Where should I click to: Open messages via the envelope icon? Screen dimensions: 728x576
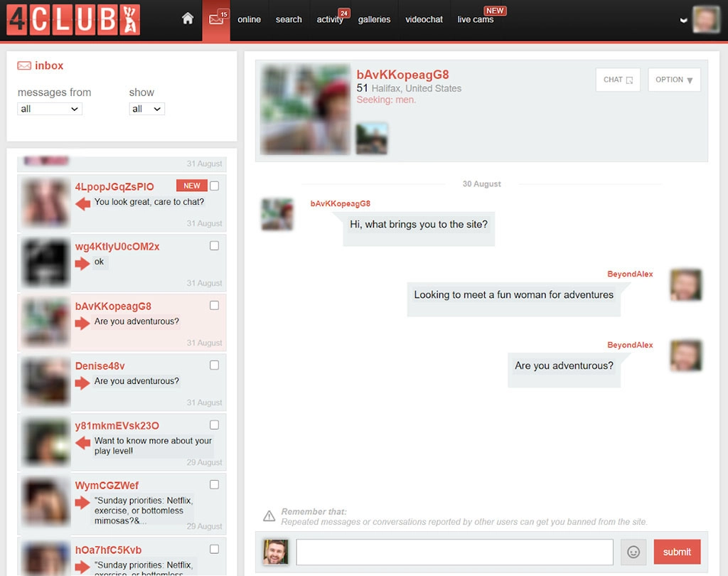(x=216, y=19)
